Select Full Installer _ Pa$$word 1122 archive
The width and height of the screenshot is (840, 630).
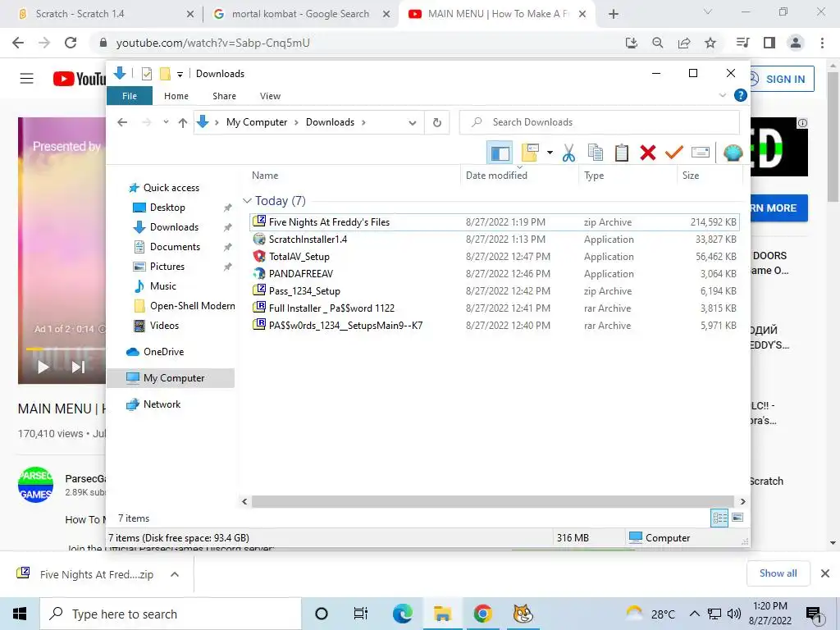click(494, 308)
